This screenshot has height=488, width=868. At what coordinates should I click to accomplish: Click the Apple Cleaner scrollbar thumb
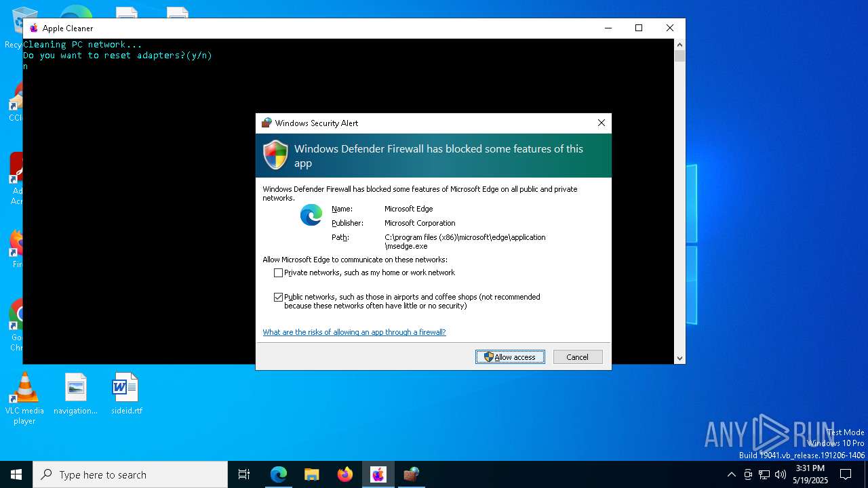point(679,56)
